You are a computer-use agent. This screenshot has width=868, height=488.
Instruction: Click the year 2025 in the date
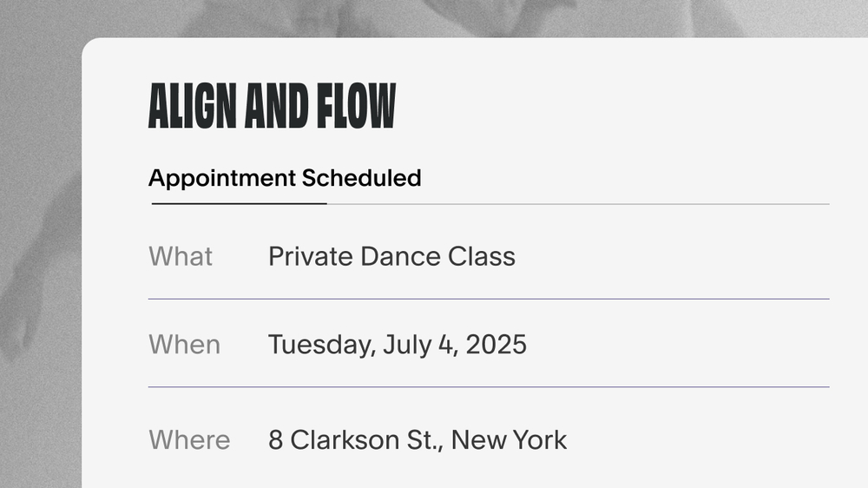(x=496, y=345)
